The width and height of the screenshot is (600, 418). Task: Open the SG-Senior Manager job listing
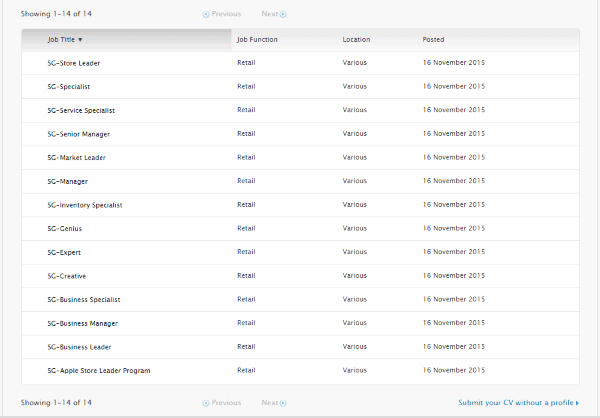[x=78, y=134]
